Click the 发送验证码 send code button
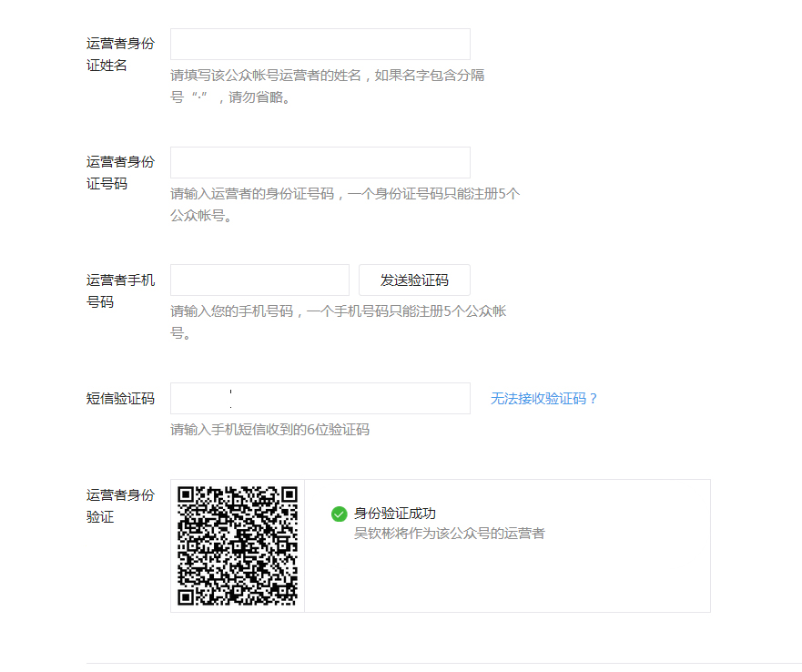This screenshot has width=802, height=672. (414, 280)
